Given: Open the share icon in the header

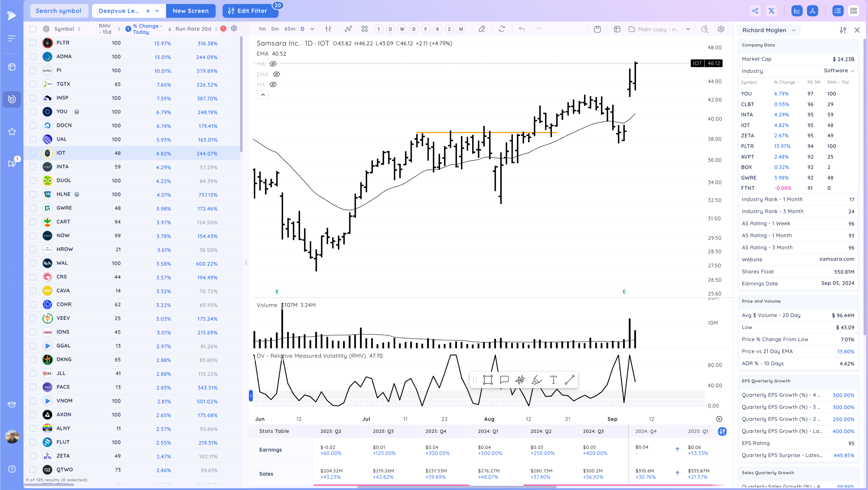Looking at the screenshot, I should (x=755, y=11).
